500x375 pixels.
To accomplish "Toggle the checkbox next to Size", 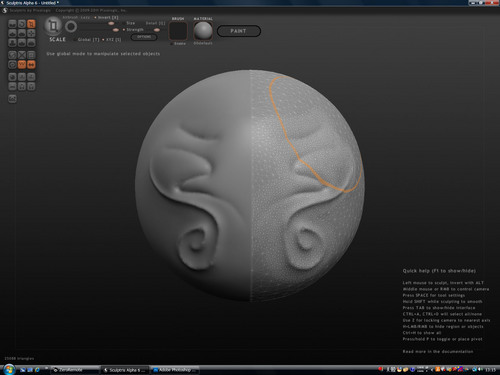I will click(124, 23).
